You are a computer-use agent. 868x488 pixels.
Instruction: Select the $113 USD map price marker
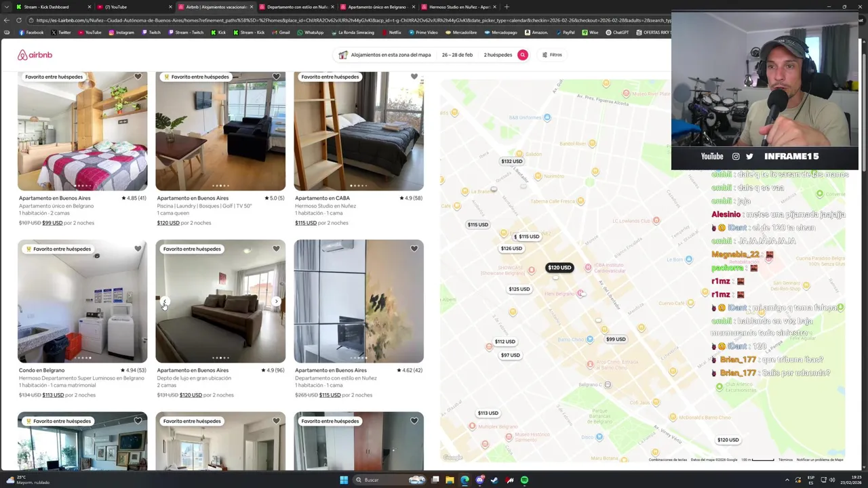pyautogui.click(x=488, y=413)
